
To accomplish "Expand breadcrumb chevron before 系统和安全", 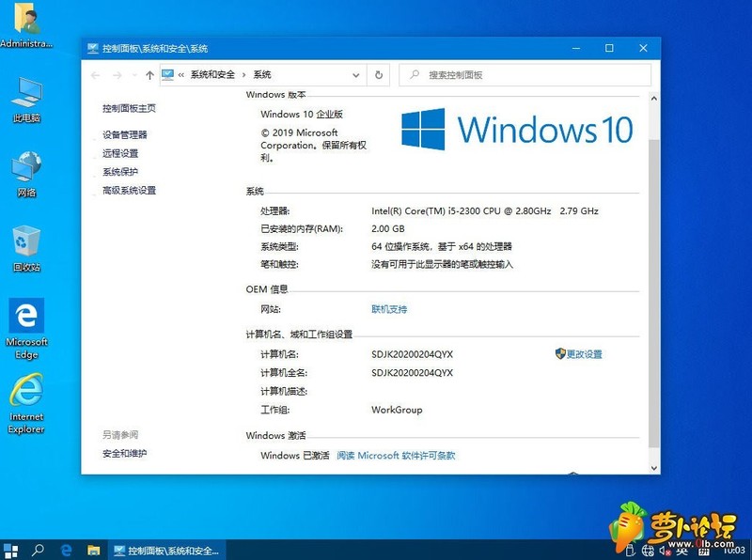I will pos(181,75).
